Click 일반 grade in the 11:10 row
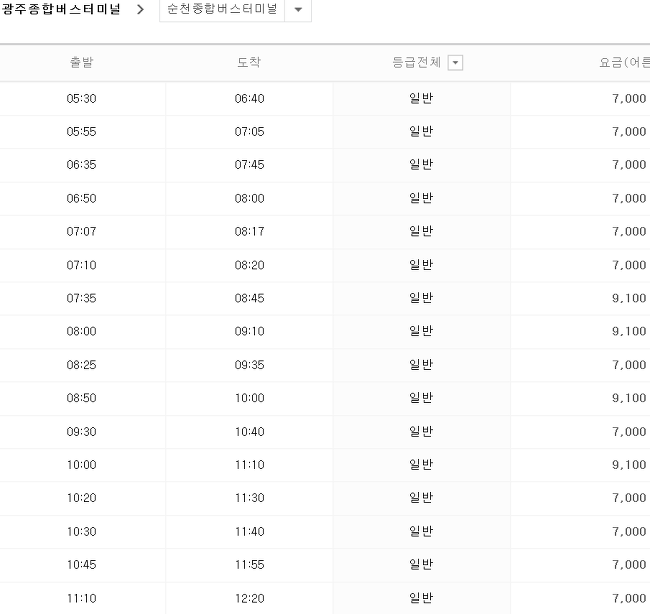 [421, 598]
